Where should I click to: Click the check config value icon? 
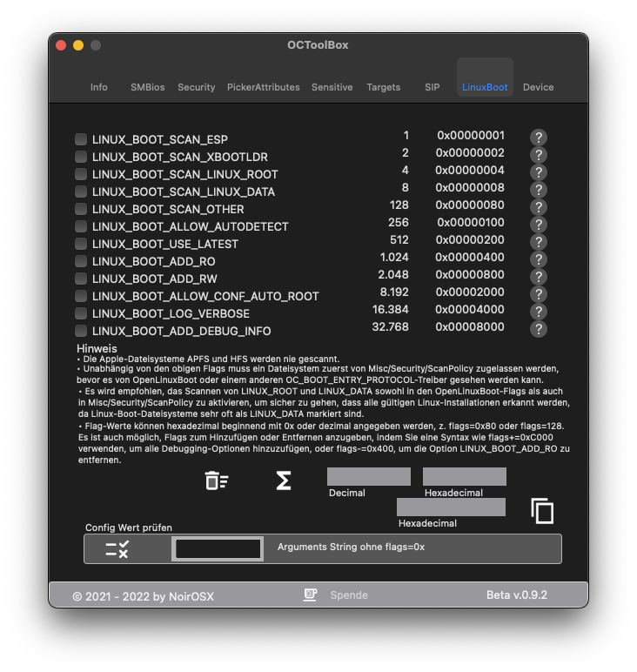coord(117,549)
